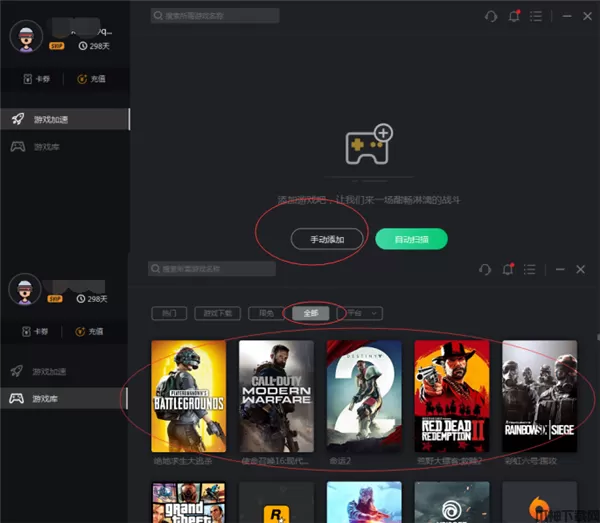Open 卡券 coupons in game library window
Viewport: 600px width, 523px height.
[35, 331]
